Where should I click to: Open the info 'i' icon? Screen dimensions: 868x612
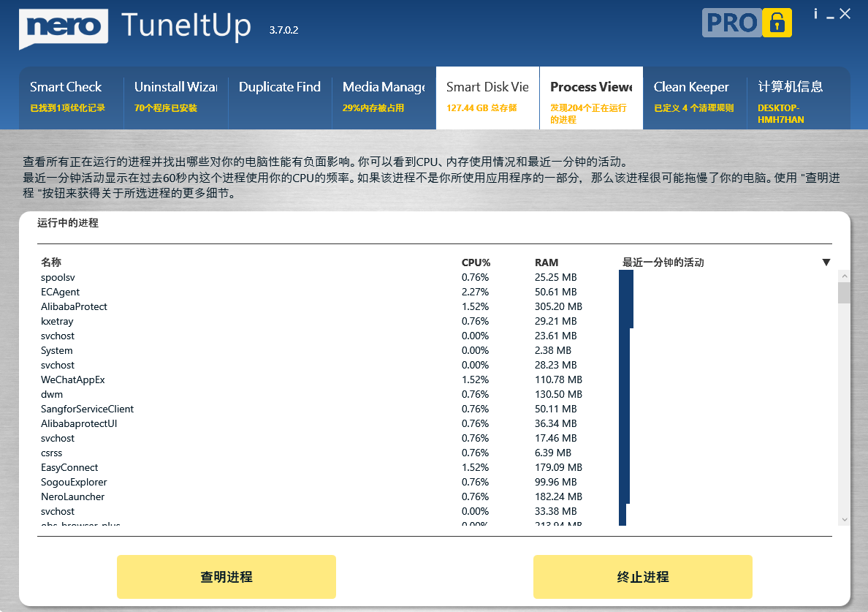[815, 14]
